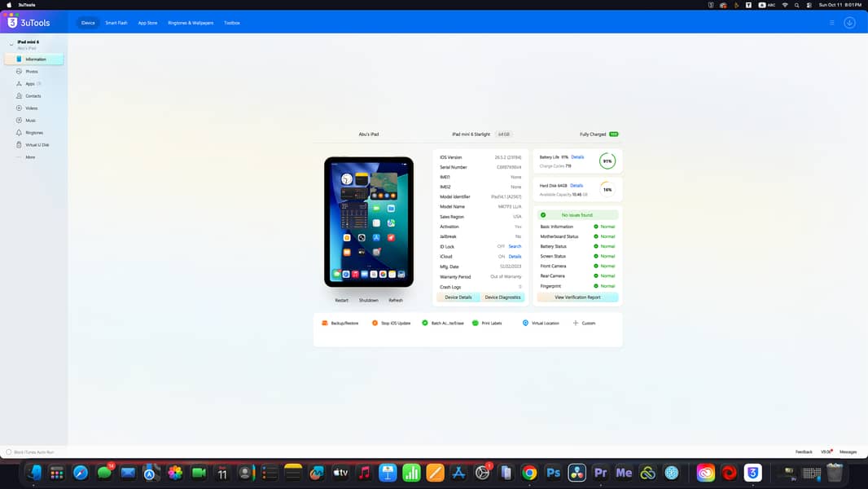
Task: Add a Custom shortcut with plus icon
Action: 584,323
